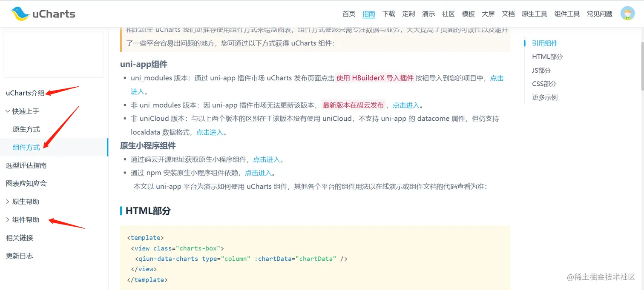Viewport: 644px width, 290px height.
Task: Open 组件工具 navigation item
Action: pyautogui.click(x=567, y=14)
